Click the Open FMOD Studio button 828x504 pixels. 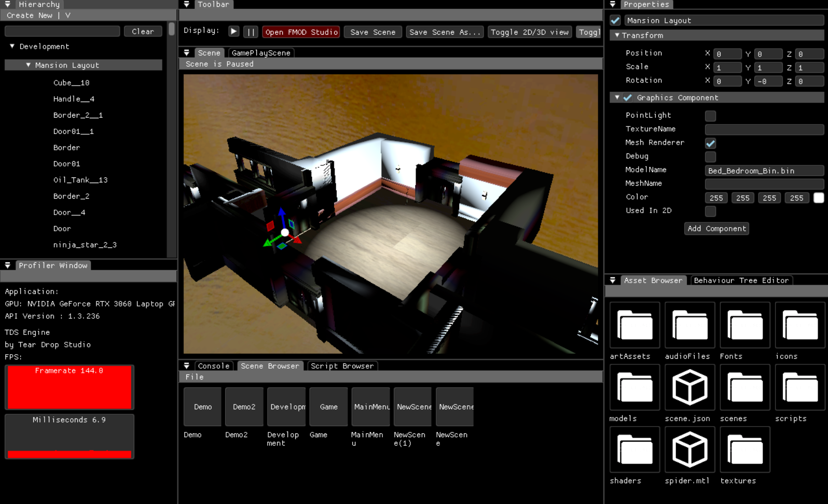tap(301, 32)
